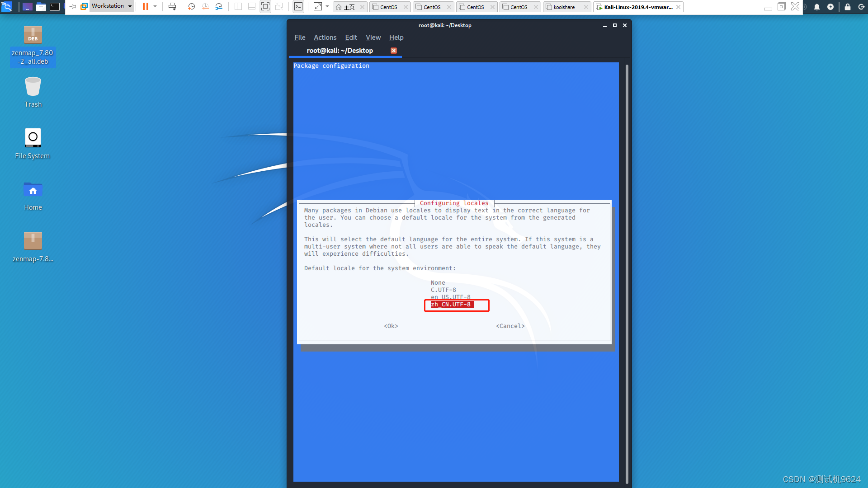The height and width of the screenshot is (488, 868).
Task: Pause the virtual machine
Action: (145, 6)
